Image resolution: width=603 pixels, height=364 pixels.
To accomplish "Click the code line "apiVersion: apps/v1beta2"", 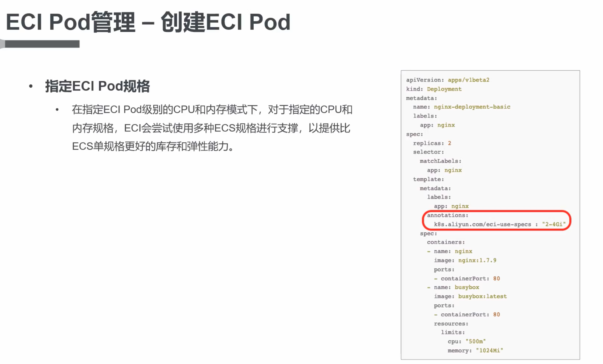I will pos(448,80).
